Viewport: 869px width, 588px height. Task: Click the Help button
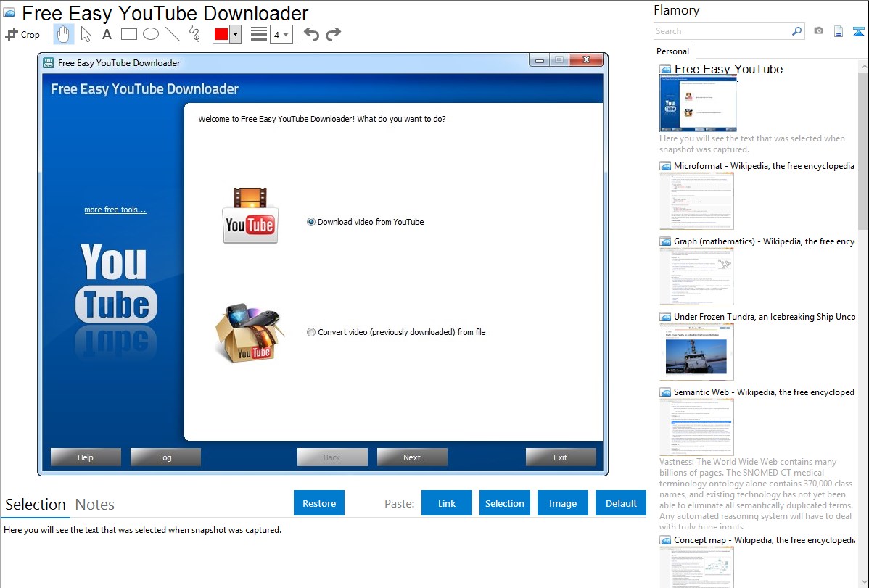point(86,457)
